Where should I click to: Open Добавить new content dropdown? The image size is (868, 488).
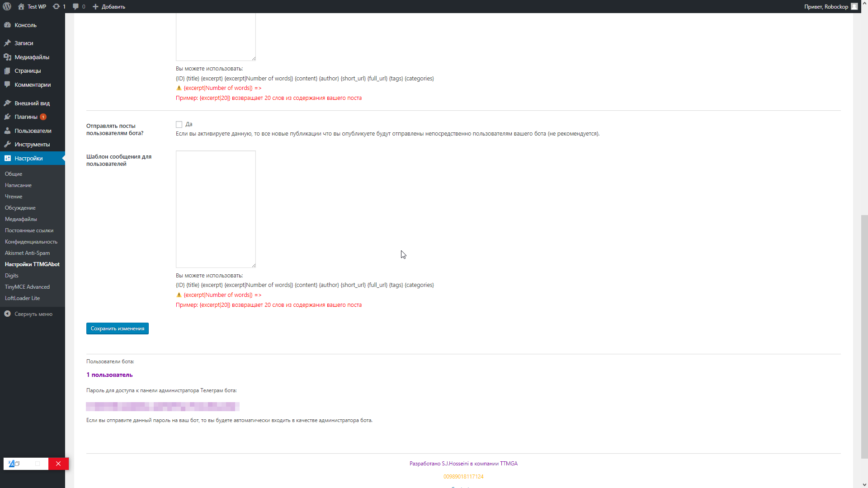coord(109,6)
